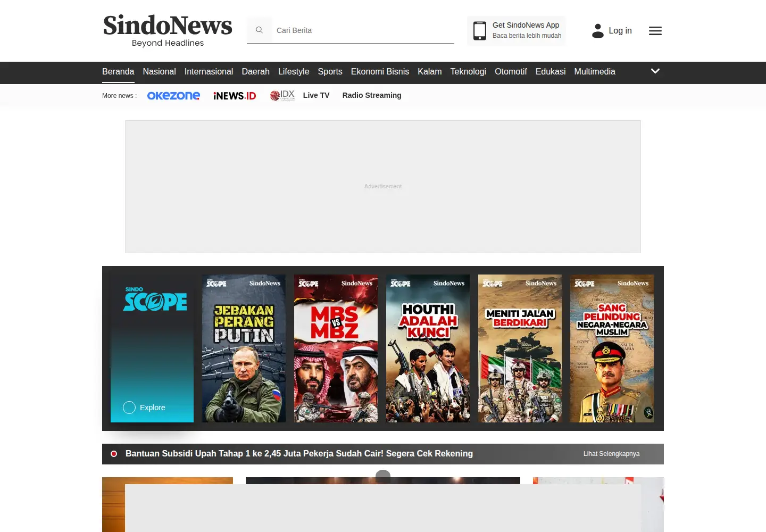Open Sang Pelindung Negara-Negara Muslim card
Image resolution: width=766 pixels, height=532 pixels.
pos(612,348)
